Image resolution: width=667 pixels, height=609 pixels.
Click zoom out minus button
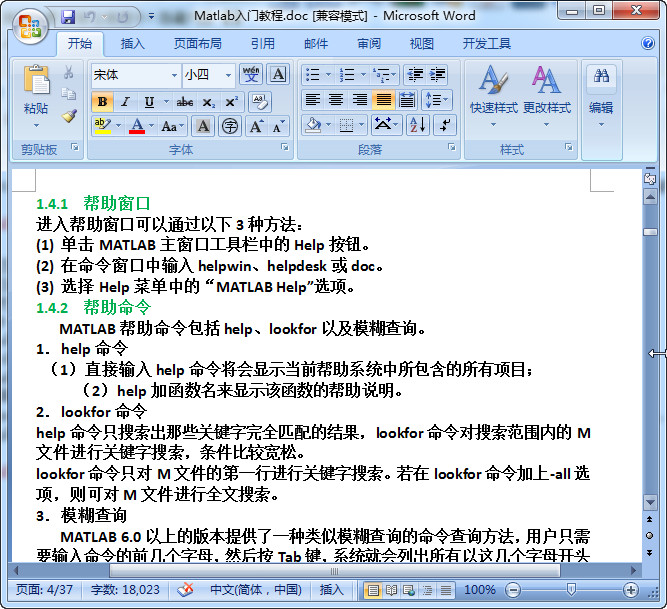[513, 590]
